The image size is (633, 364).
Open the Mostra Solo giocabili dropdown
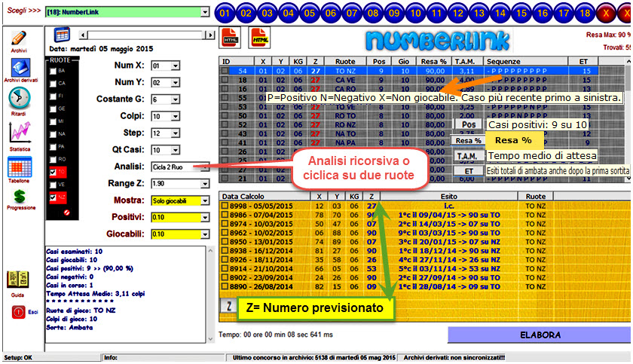pos(205,200)
